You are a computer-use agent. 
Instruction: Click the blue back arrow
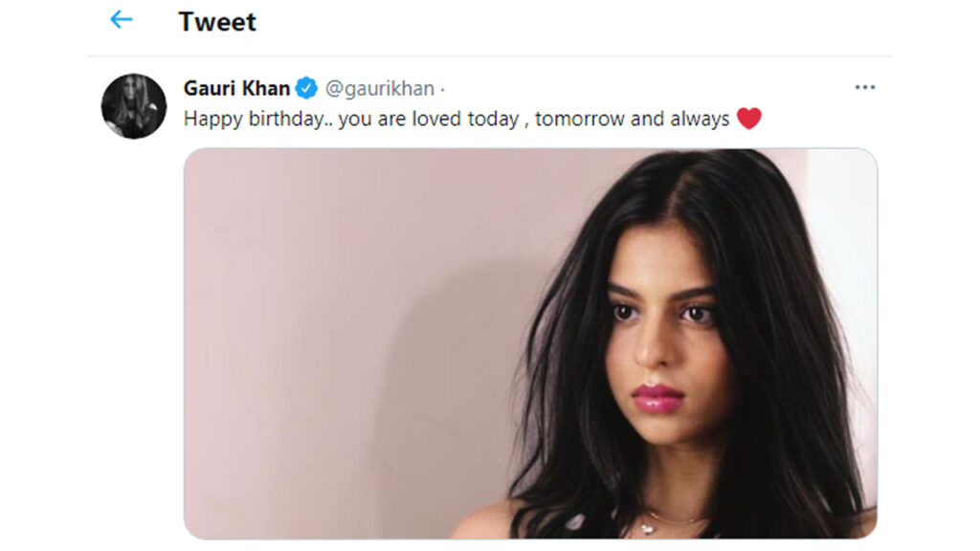point(121,20)
